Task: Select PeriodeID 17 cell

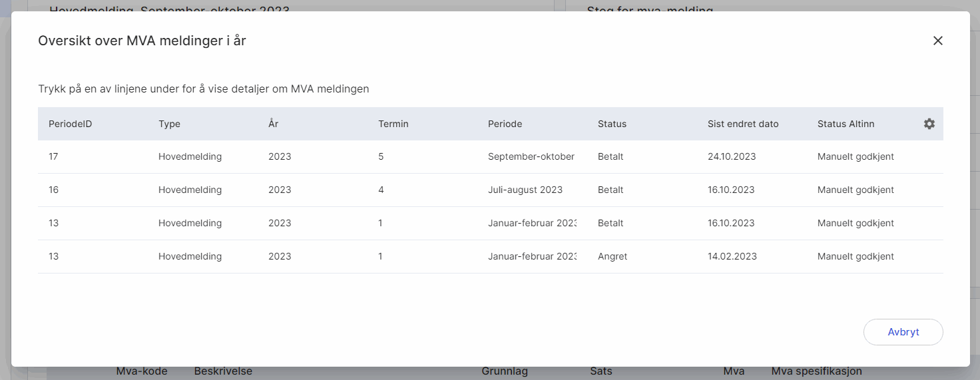Action: pyautogui.click(x=54, y=157)
